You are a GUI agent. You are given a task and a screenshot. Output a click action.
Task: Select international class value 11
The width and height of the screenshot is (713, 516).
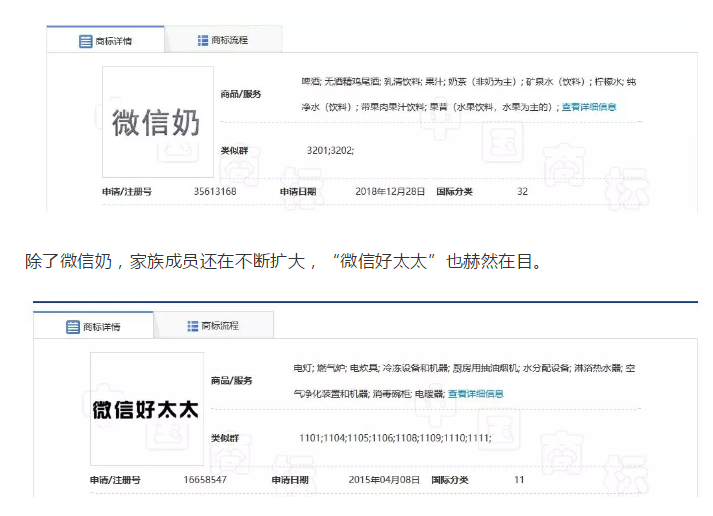click(x=519, y=480)
